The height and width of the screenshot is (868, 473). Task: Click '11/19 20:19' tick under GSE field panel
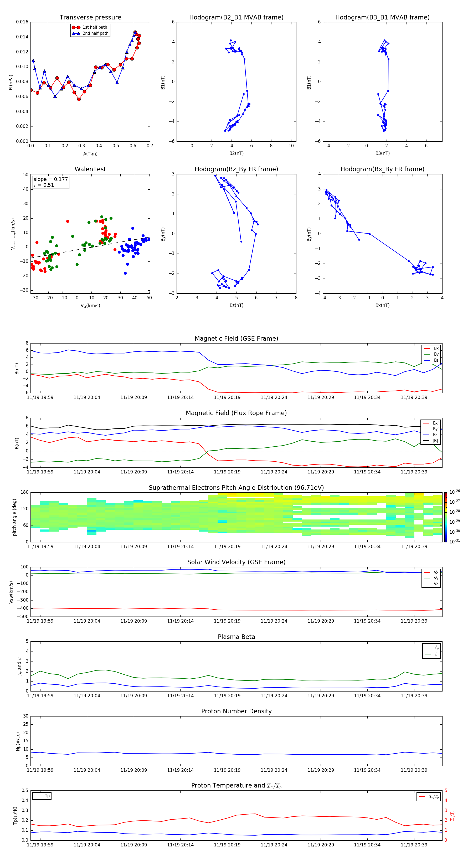tap(227, 398)
